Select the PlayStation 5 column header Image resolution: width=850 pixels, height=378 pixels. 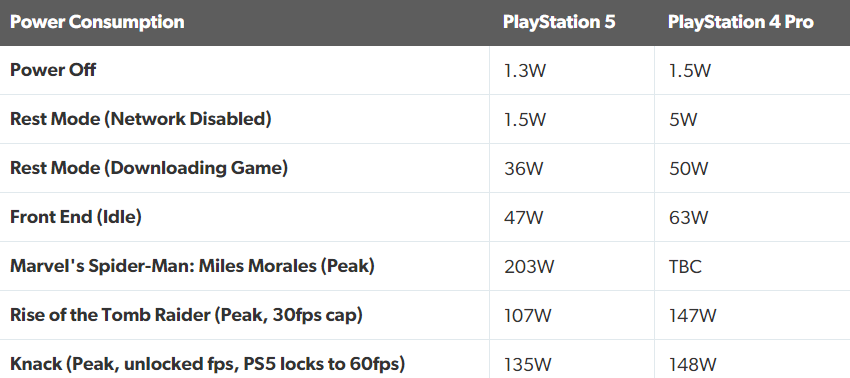coord(559,22)
